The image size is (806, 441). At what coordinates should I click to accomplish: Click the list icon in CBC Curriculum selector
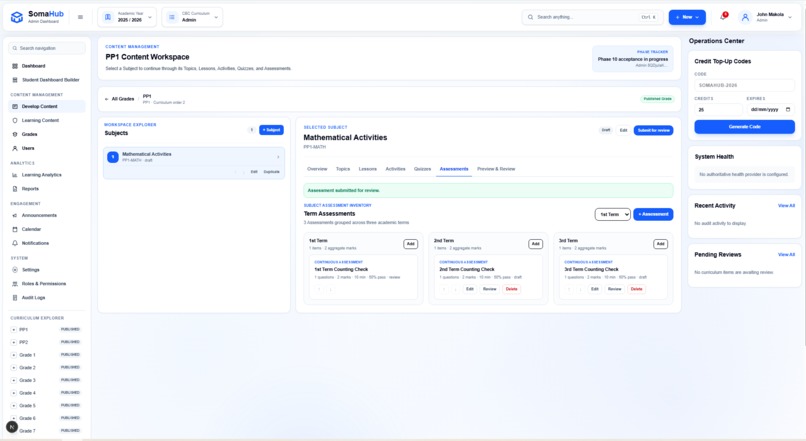(172, 17)
